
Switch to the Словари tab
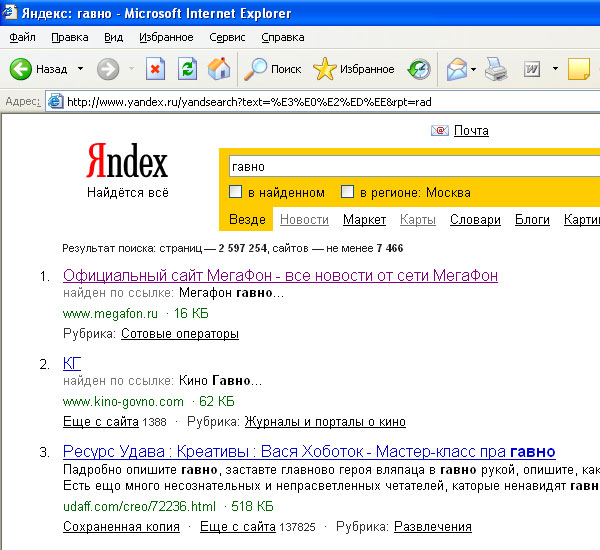(x=475, y=220)
